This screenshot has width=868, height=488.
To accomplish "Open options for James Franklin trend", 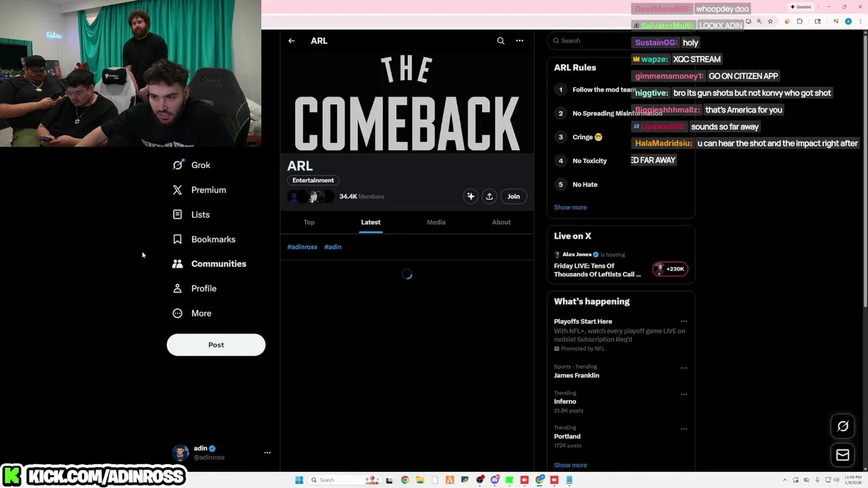I will (x=684, y=368).
